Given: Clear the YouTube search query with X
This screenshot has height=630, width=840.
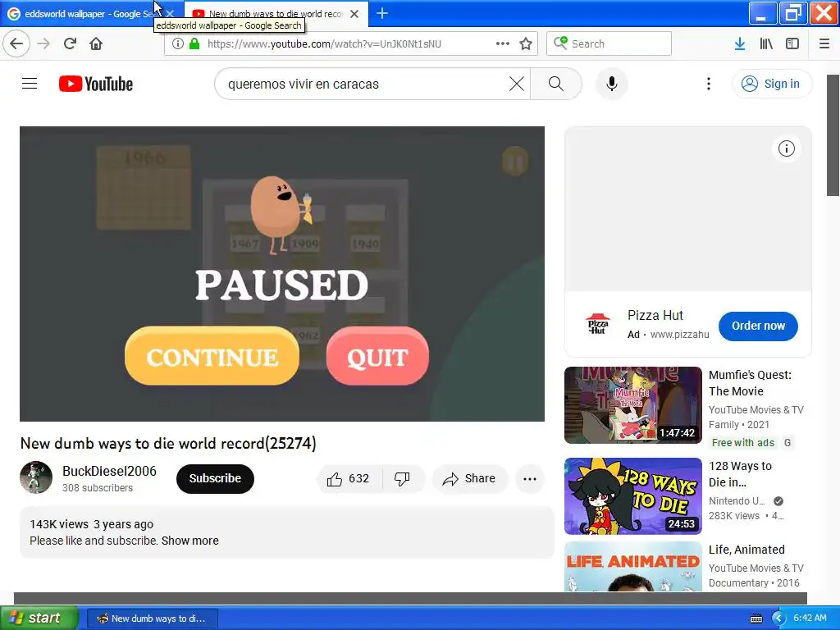Looking at the screenshot, I should point(517,84).
